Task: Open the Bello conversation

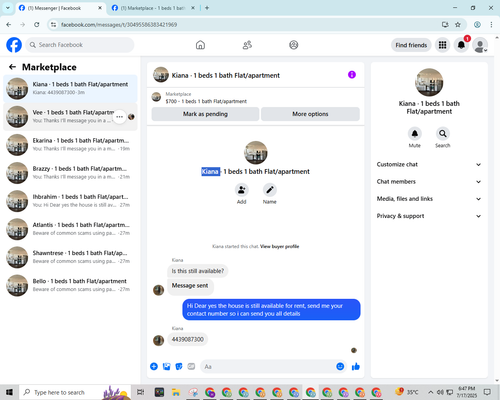Action: click(x=70, y=285)
